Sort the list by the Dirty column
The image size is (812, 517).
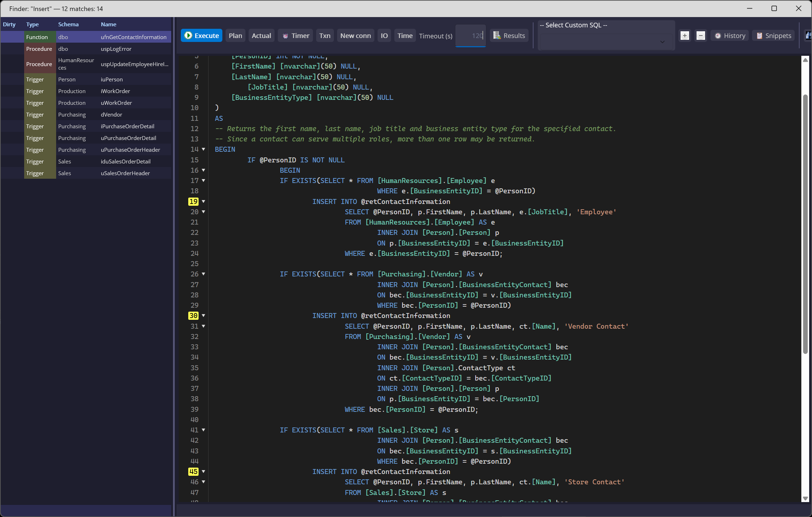click(x=9, y=24)
